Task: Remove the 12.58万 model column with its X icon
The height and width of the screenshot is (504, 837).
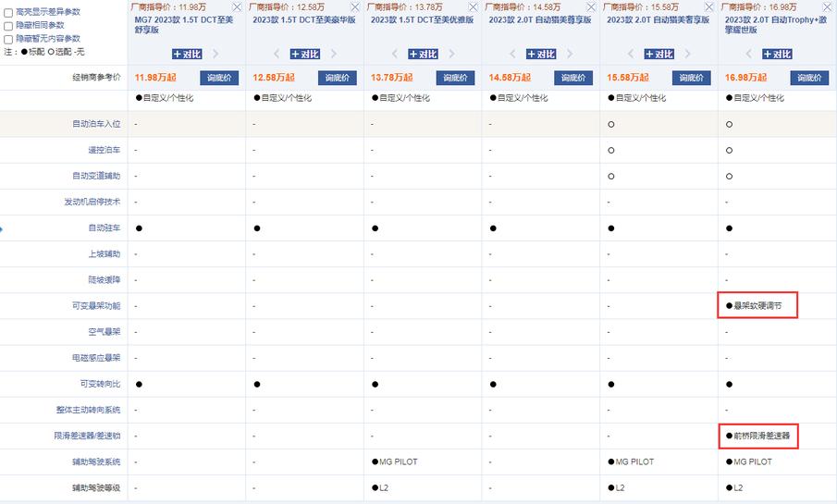Action: (355, 7)
